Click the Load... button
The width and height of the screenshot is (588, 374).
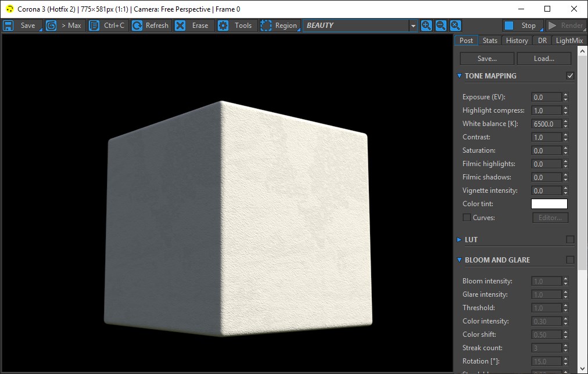pyautogui.click(x=544, y=59)
